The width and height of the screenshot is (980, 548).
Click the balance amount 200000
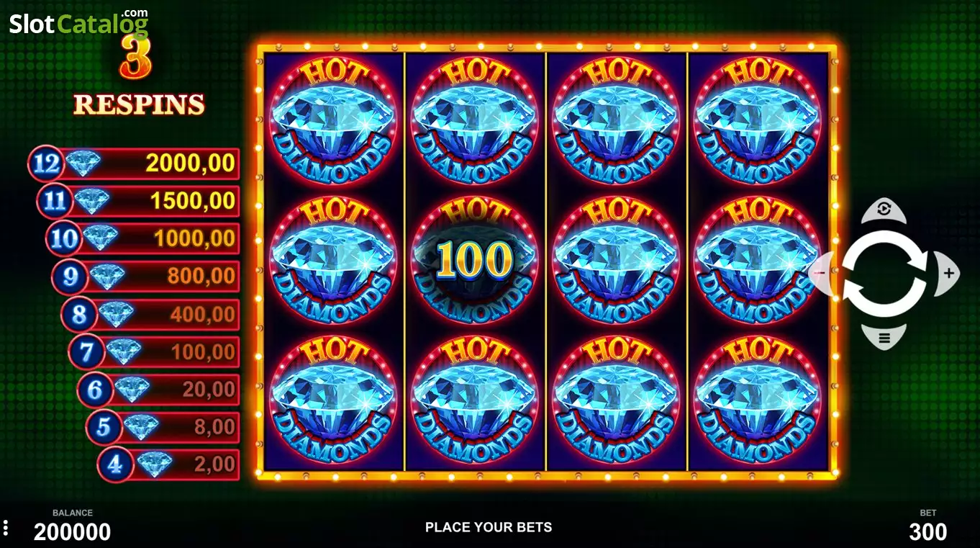coord(73,532)
